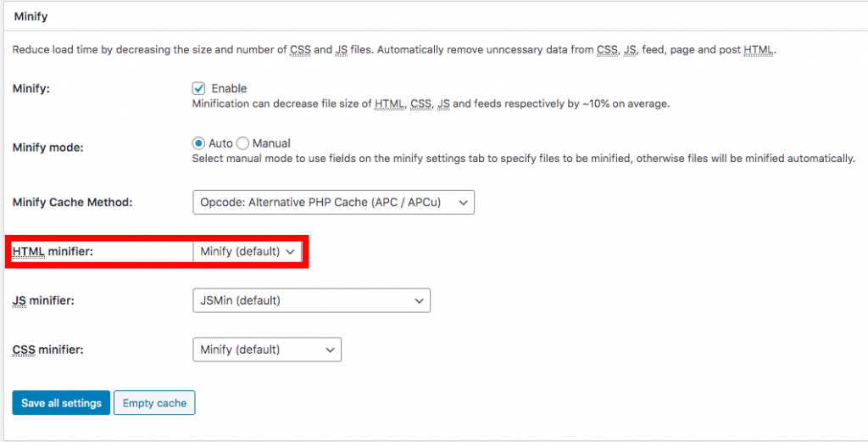Select the Manual minify mode radio button
The width and height of the screenshot is (868, 442).
pos(242,143)
